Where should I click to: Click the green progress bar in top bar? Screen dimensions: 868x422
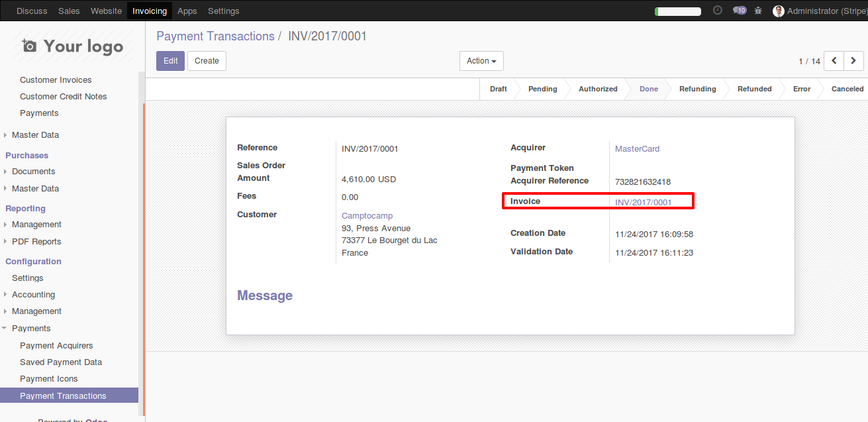[x=678, y=11]
